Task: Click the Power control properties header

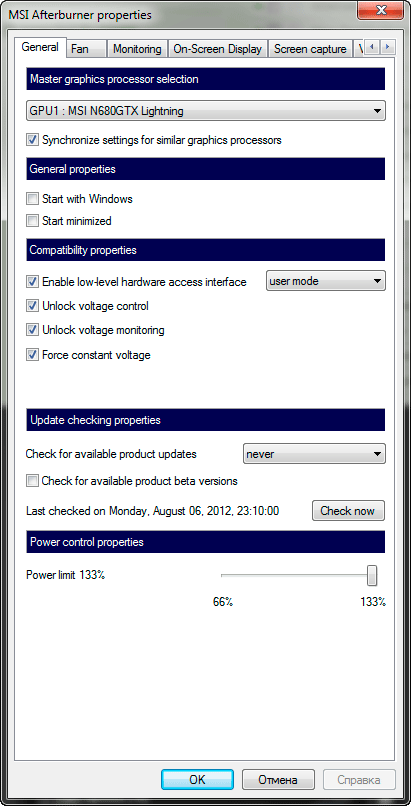Action: [206, 542]
